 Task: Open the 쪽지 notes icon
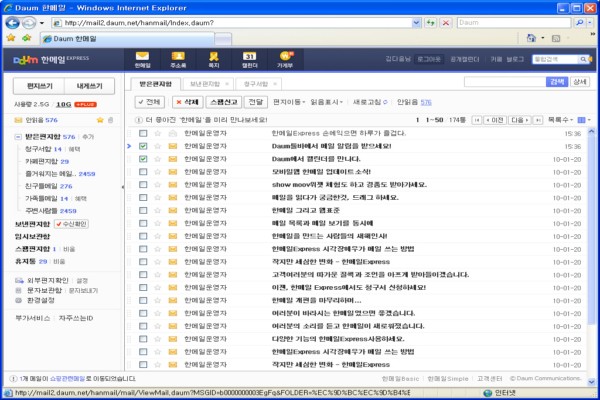[x=214, y=59]
